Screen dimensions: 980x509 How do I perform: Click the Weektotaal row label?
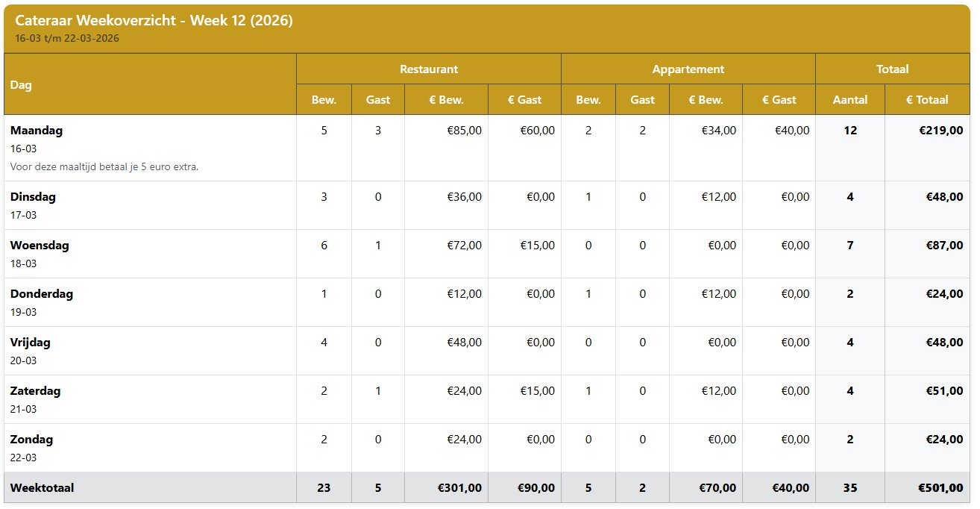pos(42,488)
